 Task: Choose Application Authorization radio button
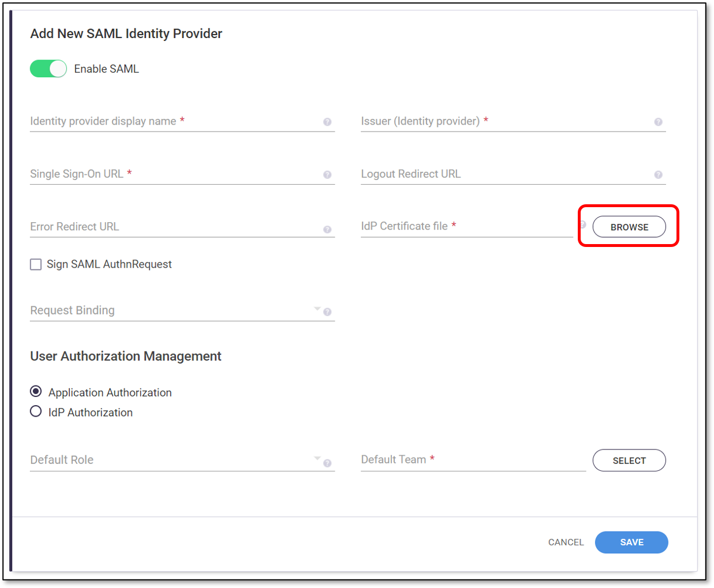(36, 392)
